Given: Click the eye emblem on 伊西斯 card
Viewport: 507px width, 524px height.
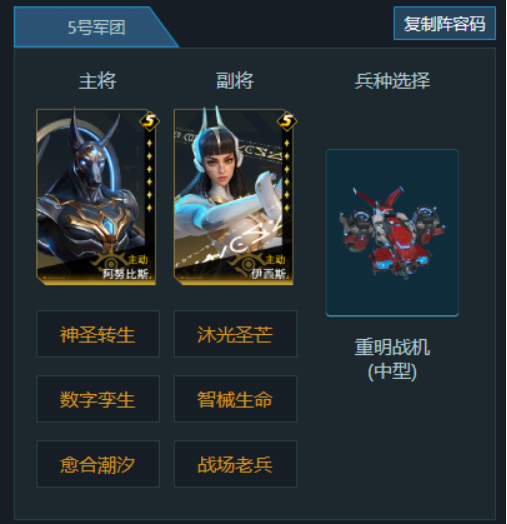Looking at the screenshot, I should (x=248, y=264).
